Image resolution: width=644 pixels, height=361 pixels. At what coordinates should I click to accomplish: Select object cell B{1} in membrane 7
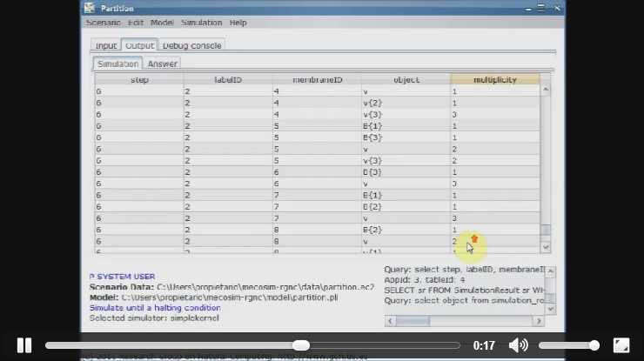(x=406, y=195)
